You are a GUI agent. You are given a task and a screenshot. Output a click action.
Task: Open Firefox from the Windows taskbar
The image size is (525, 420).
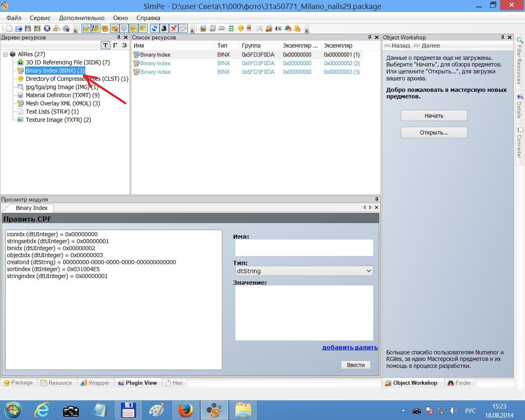(185, 410)
